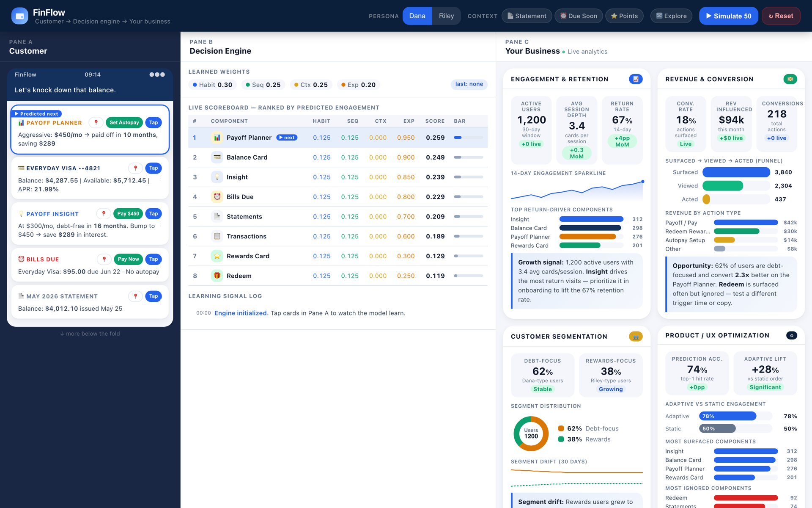Click document icon beside May 2026 Statement
The width and height of the screenshot is (812, 508).
tap(21, 296)
